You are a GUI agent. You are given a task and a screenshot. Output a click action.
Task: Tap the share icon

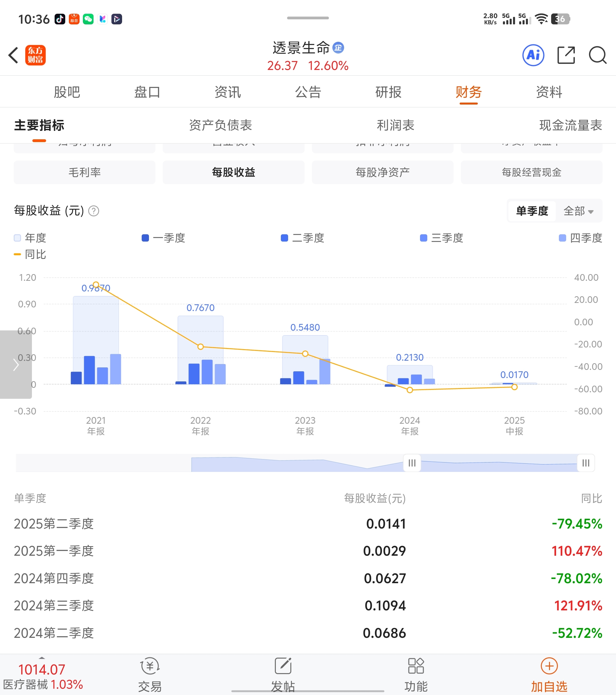click(x=566, y=55)
